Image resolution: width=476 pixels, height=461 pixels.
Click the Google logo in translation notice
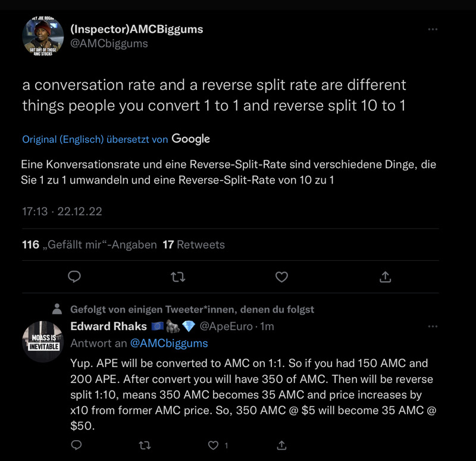pos(189,139)
